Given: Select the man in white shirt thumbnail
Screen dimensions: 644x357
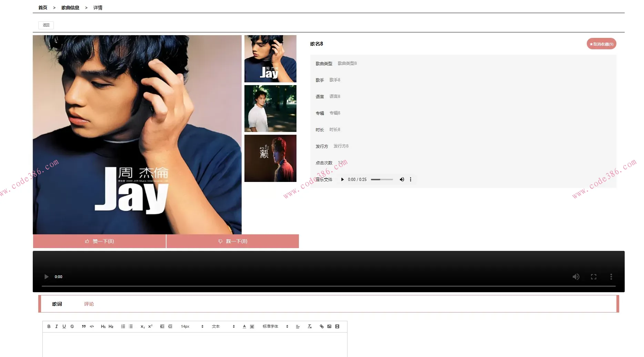Looking at the screenshot, I should (x=270, y=109).
